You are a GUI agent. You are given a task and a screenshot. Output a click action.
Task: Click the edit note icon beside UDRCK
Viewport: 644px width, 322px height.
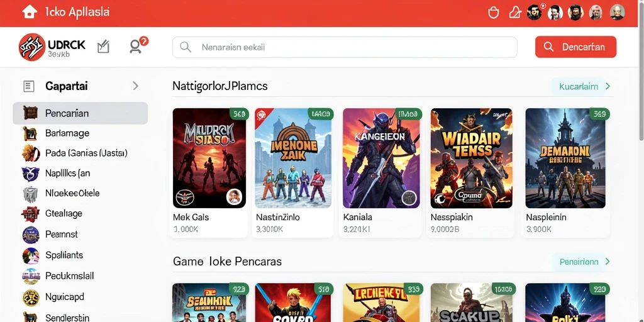(104, 47)
